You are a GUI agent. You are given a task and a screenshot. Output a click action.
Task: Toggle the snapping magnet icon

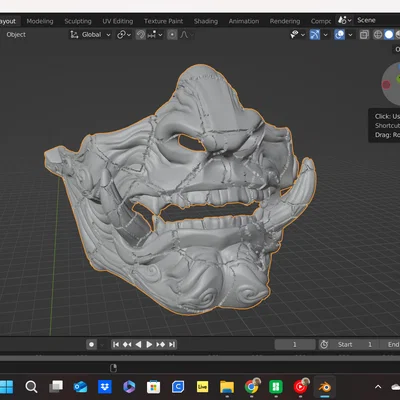pyautogui.click(x=141, y=35)
